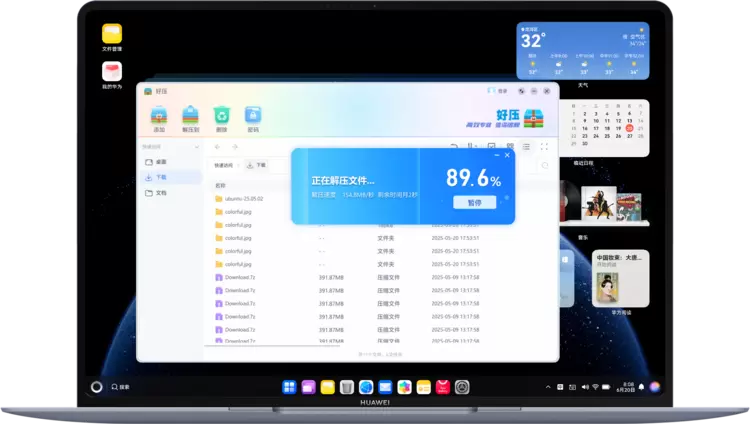Click the search box in the taskbar
Viewport: 750px width, 424px height.
[x=119, y=387]
